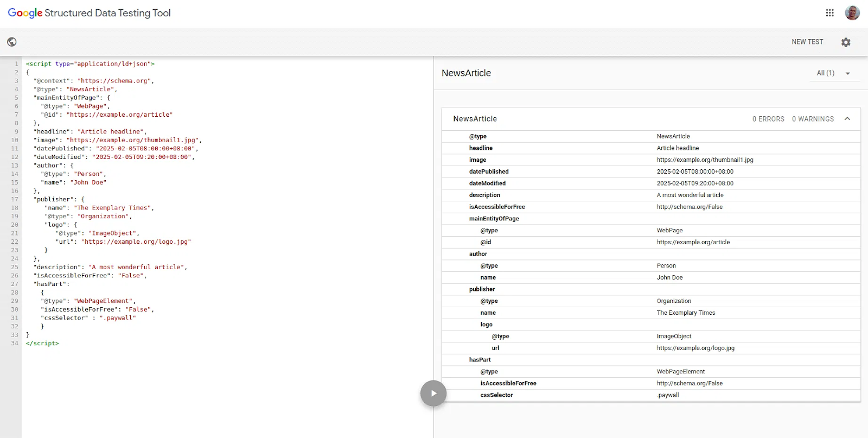Open the Google apps grid
Image resolution: width=868 pixels, height=438 pixels.
[829, 13]
